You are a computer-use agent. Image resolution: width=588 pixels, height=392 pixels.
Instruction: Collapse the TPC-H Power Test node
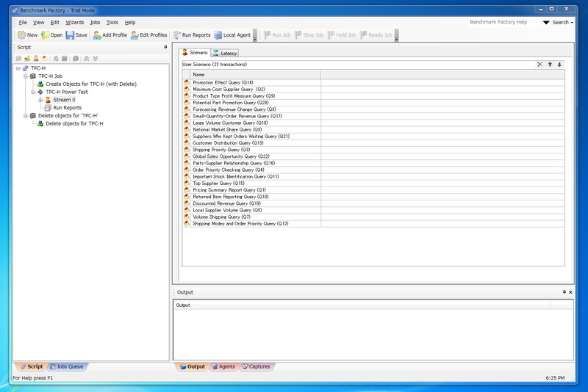[x=33, y=92]
